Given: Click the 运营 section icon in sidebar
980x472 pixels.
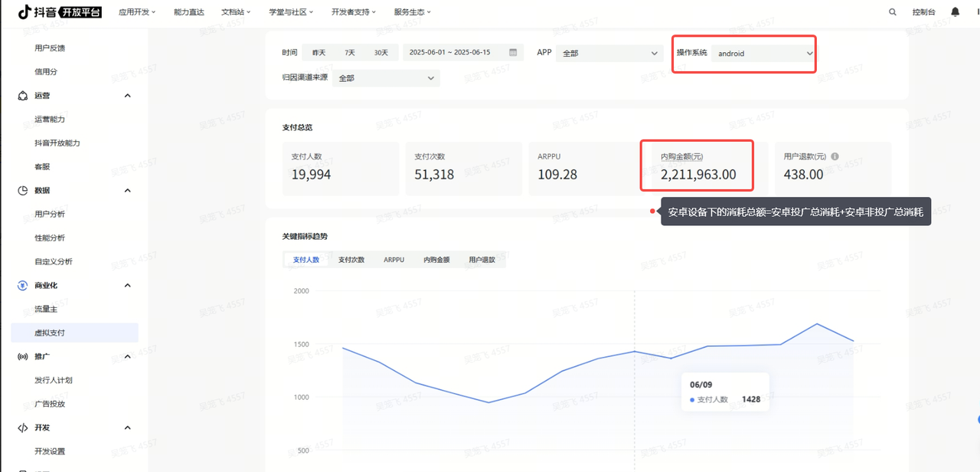Looking at the screenshot, I should click(23, 96).
